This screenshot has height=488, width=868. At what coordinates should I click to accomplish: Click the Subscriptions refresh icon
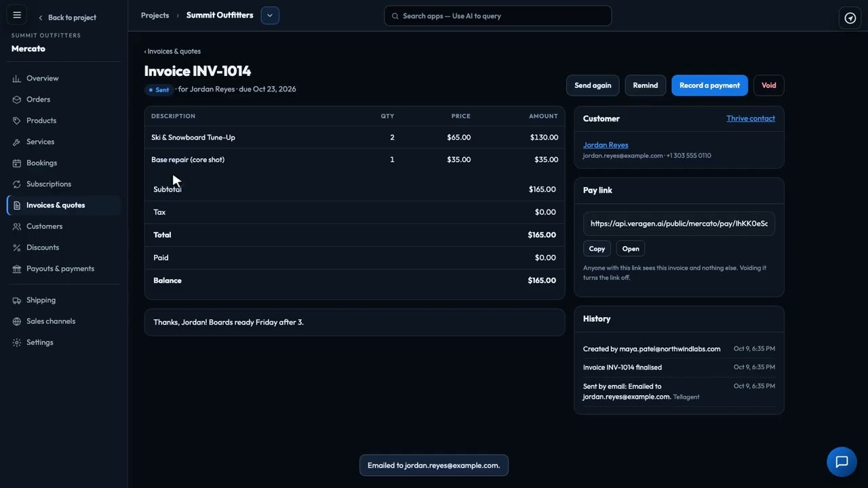(17, 184)
